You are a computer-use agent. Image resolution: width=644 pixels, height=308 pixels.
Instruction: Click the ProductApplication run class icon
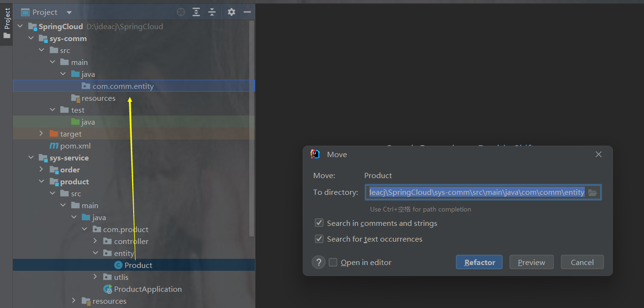pos(108,289)
